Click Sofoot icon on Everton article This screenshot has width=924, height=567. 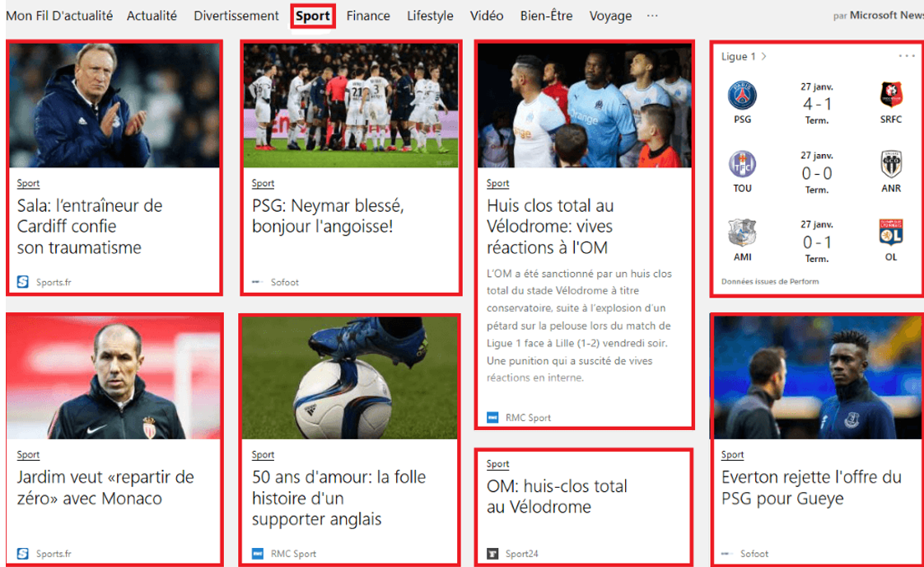click(x=727, y=554)
